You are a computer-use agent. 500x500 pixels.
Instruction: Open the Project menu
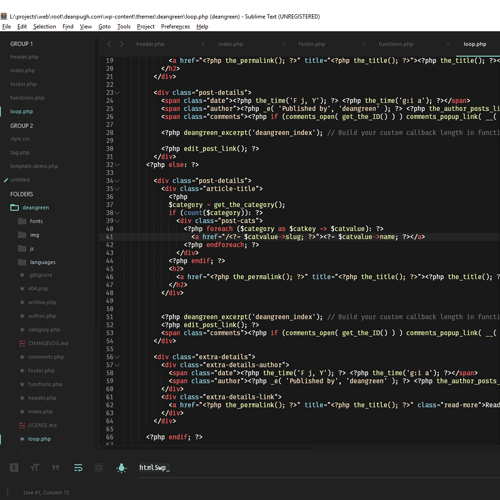(x=146, y=27)
